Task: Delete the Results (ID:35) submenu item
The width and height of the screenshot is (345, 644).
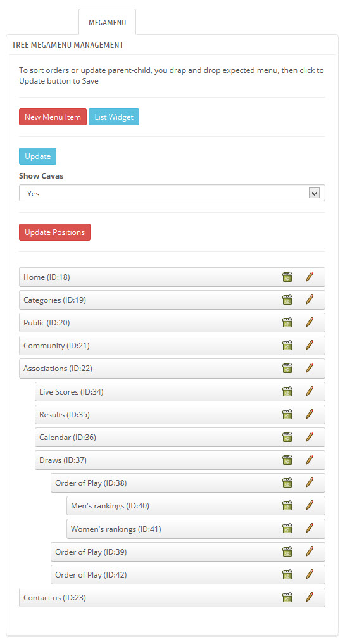Action: pos(287,414)
